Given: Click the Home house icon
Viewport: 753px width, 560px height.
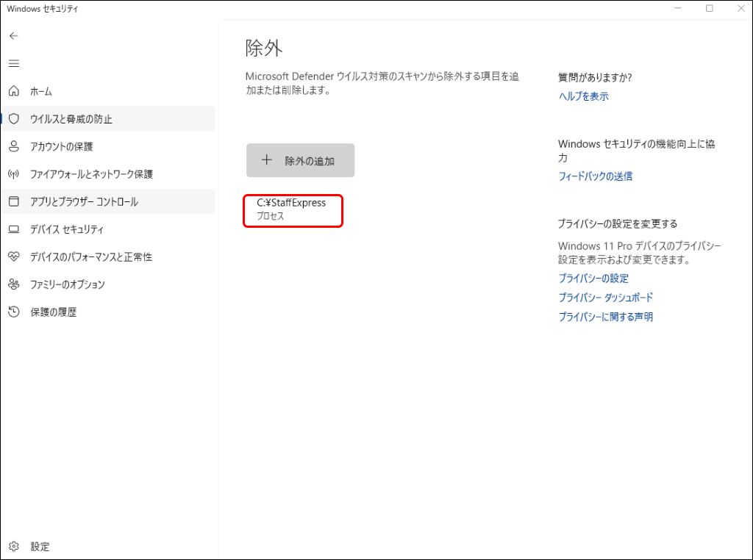Looking at the screenshot, I should click(x=14, y=90).
